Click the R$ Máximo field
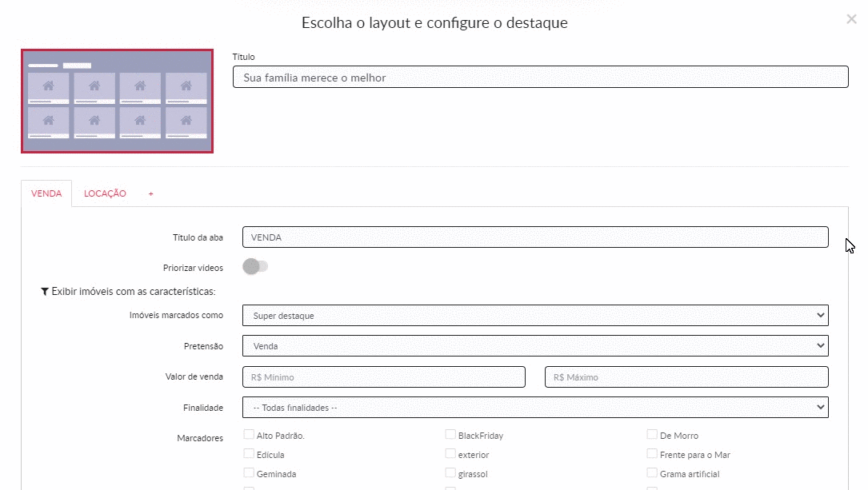 click(x=686, y=377)
